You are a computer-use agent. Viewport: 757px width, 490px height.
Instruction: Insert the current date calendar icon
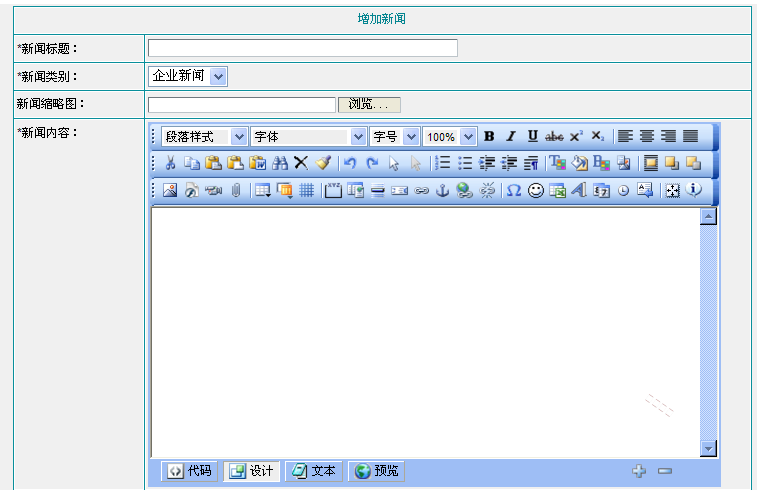[601, 190]
